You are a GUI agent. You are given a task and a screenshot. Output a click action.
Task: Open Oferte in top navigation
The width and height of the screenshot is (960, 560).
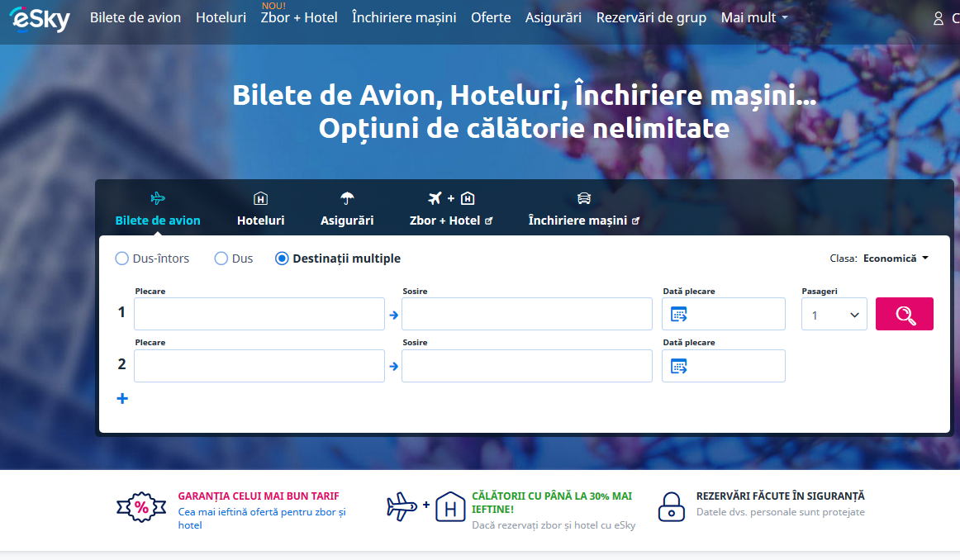tap(491, 17)
